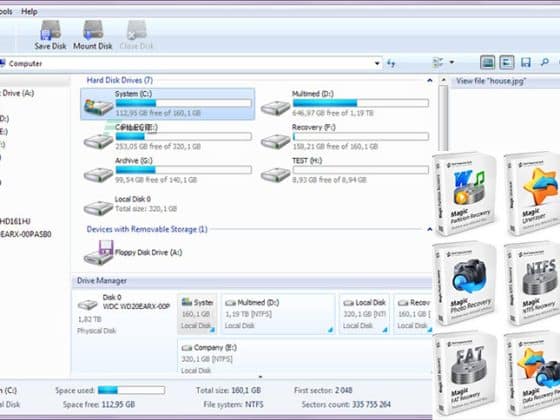
Task: Select the Floppy Disk Drive (A:)
Action: tap(133, 252)
